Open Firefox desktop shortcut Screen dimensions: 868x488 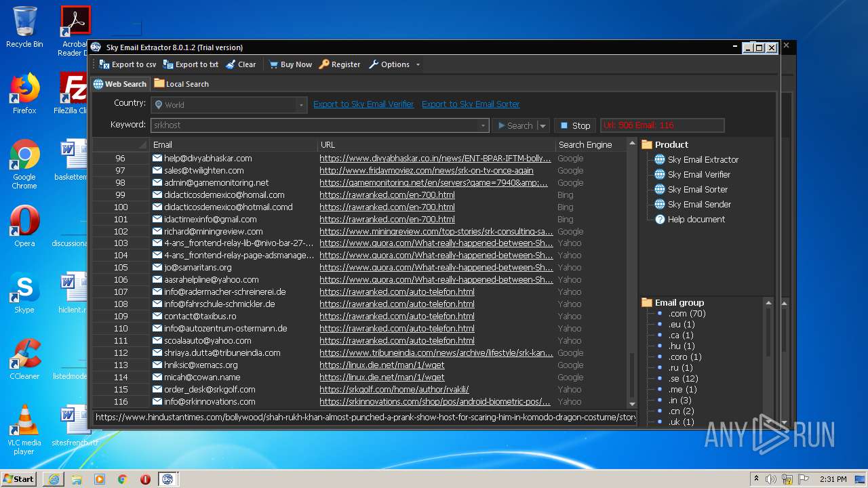point(24,94)
